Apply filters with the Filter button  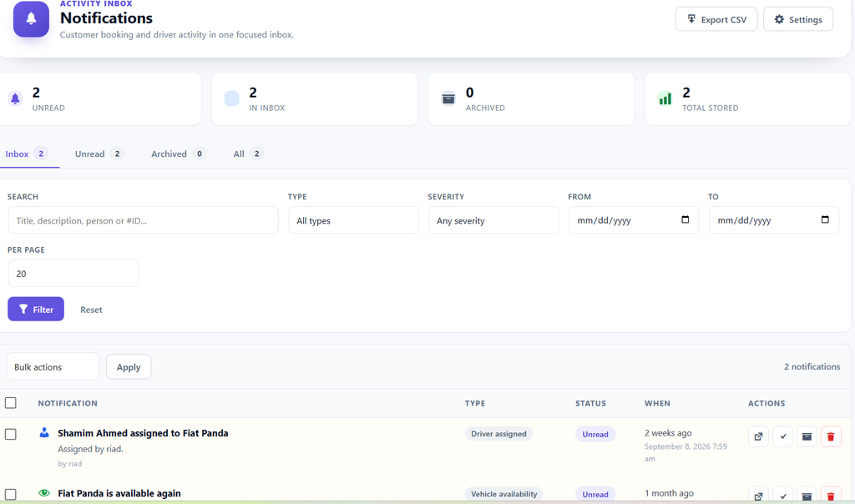[36, 309]
